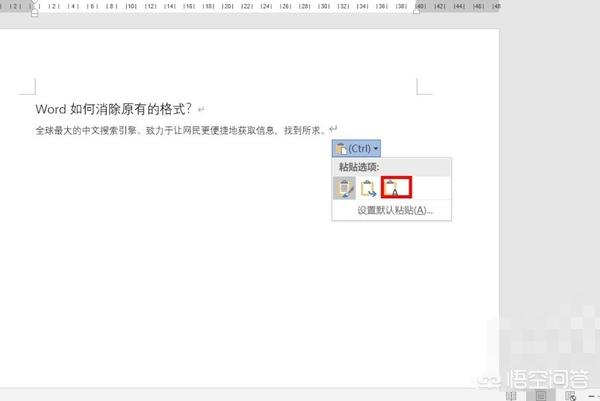Select the Keep Source Formatting paste icon
This screenshot has height=401, width=600.
click(x=344, y=187)
